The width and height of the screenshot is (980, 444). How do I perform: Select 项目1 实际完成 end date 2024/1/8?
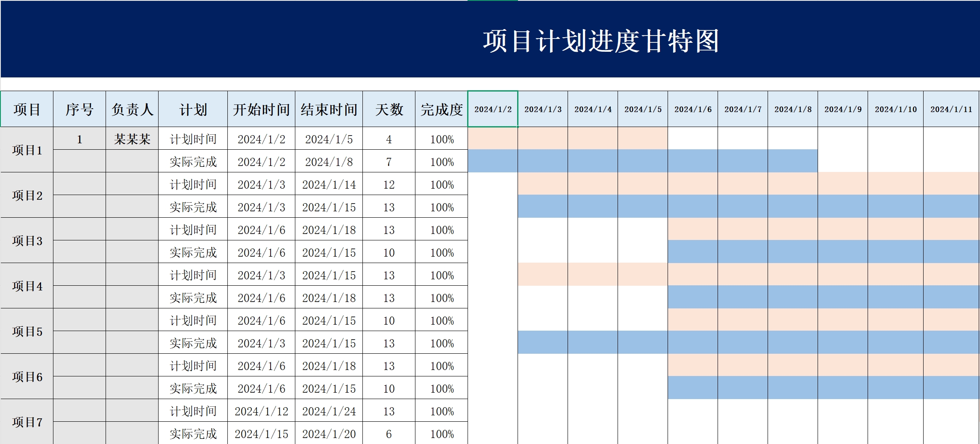pyautogui.click(x=329, y=161)
